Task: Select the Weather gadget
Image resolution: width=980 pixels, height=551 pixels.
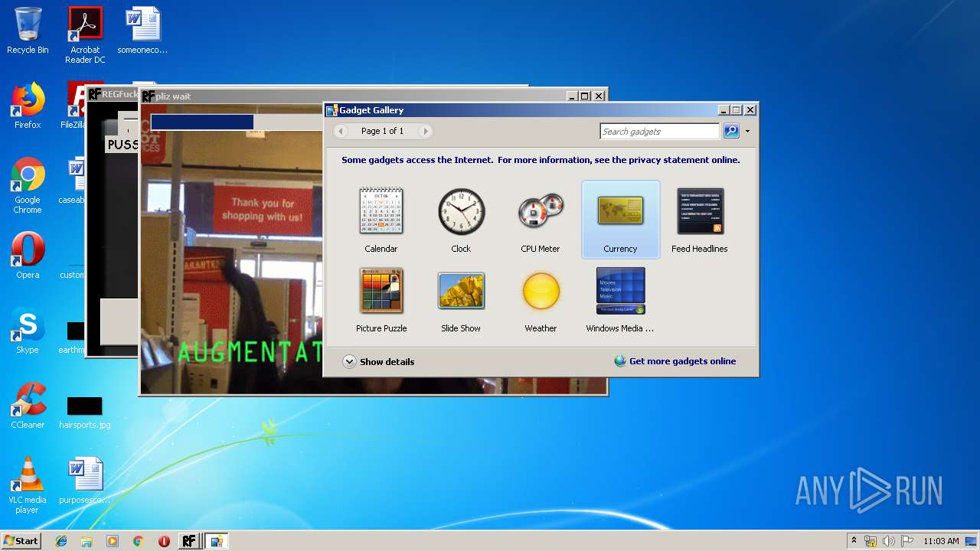Action: pos(541,299)
